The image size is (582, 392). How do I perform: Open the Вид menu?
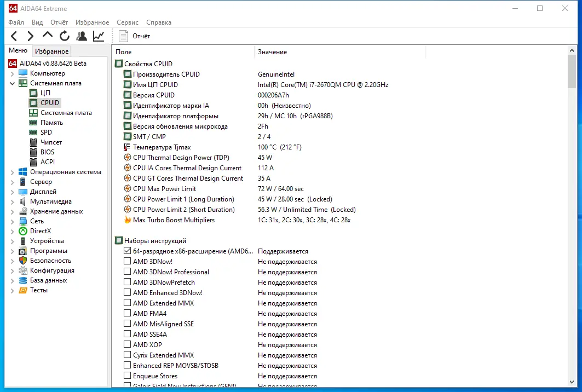(x=37, y=22)
